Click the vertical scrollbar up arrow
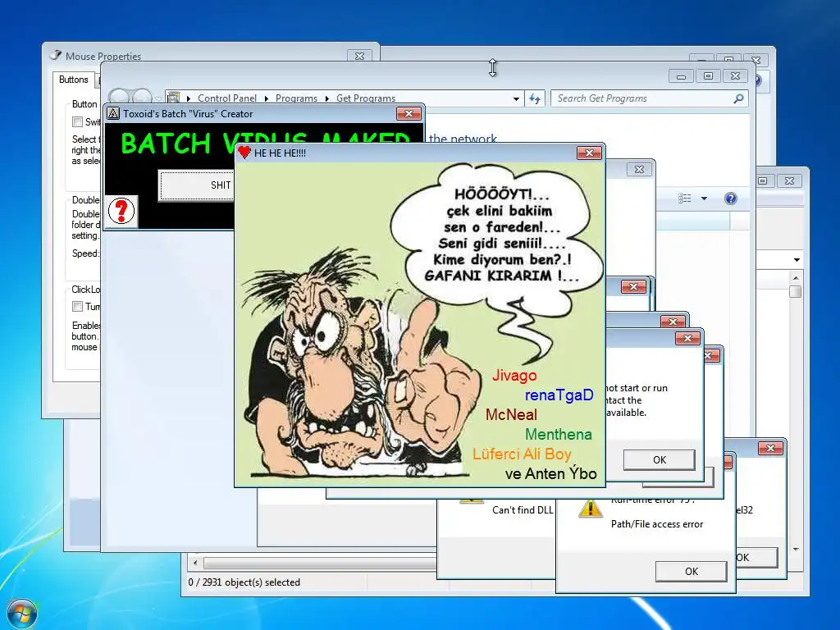The width and height of the screenshot is (840, 630). click(x=796, y=278)
